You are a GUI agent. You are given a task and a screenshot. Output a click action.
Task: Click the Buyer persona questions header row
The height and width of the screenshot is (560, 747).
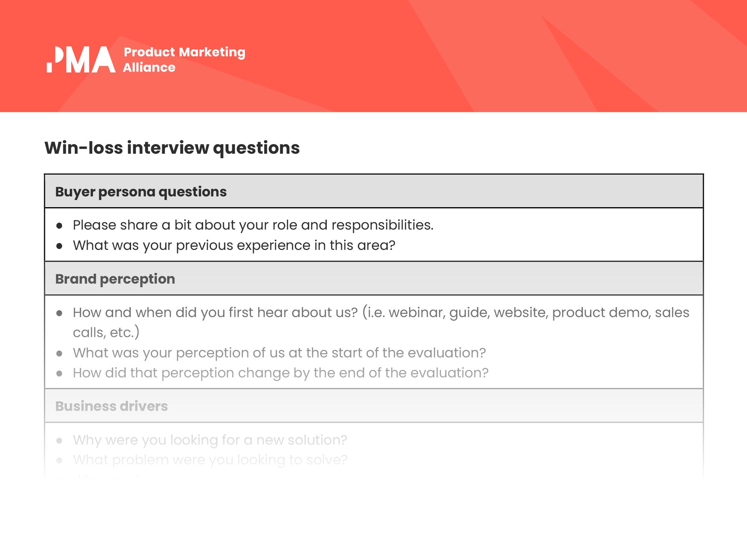(x=373, y=191)
